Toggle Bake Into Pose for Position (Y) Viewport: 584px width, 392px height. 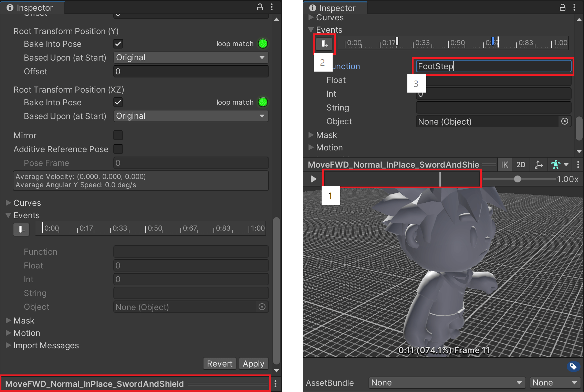pos(118,44)
